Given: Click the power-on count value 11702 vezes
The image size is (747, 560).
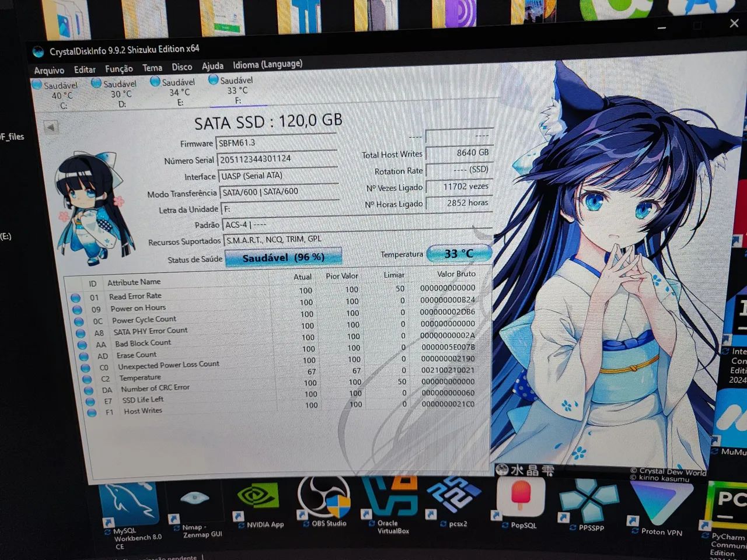Looking at the screenshot, I should pos(459,187).
